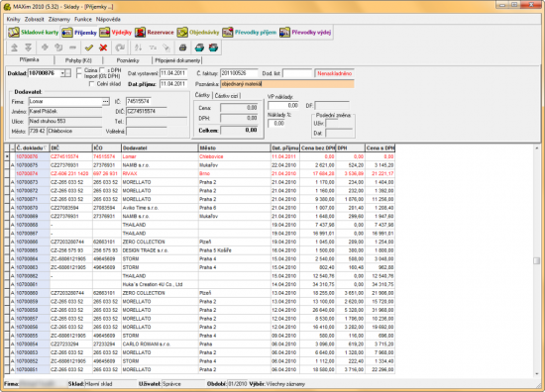Open the Knihy menu
Image resolution: width=545 pixels, height=392 pixels.
[x=13, y=20]
